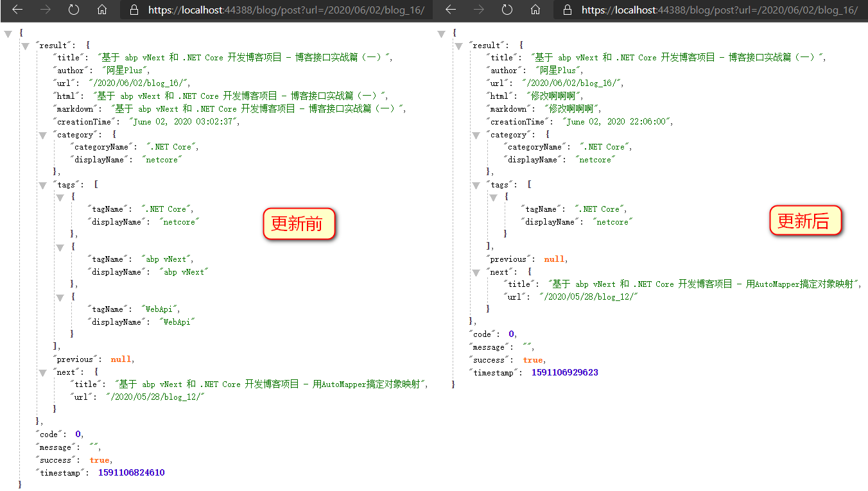Collapse the root object in right JSON
This screenshot has width=868, height=491.
coord(441,34)
